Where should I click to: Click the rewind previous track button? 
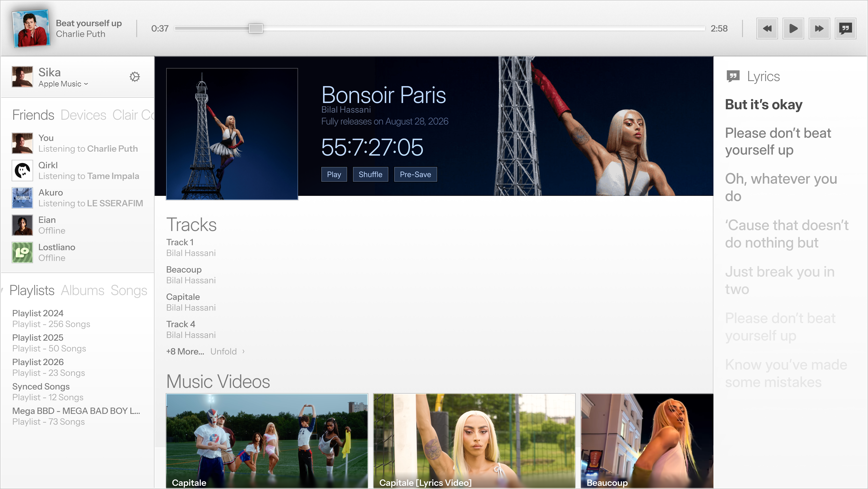point(767,28)
